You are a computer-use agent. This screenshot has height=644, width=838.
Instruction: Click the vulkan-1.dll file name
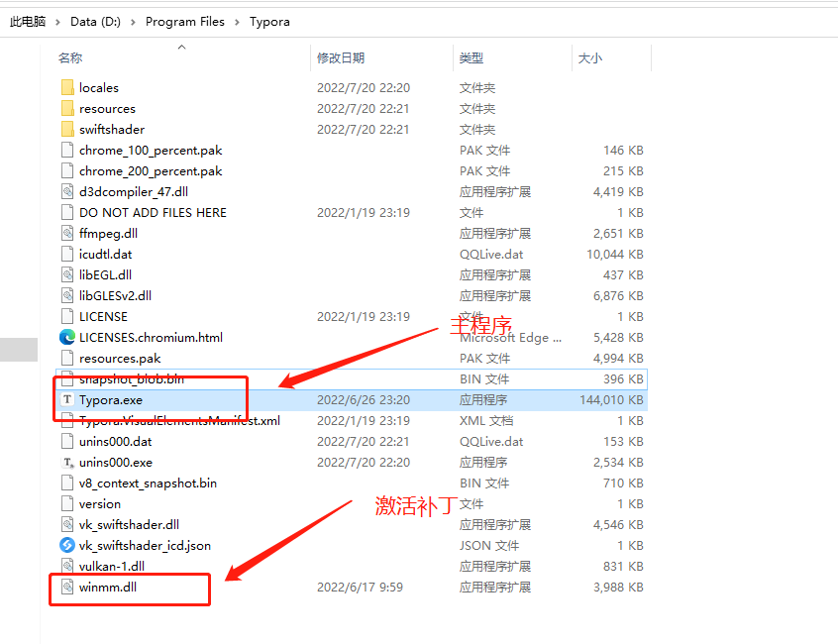(112, 566)
